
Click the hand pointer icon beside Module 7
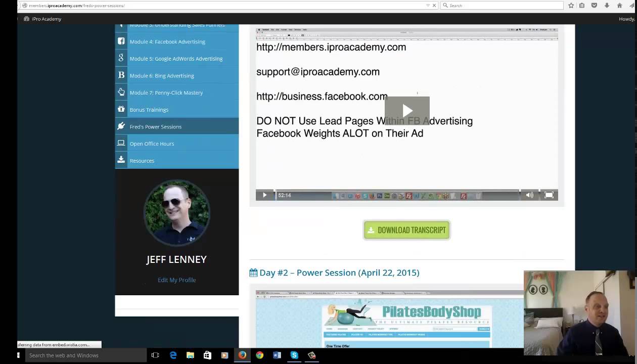point(121,92)
